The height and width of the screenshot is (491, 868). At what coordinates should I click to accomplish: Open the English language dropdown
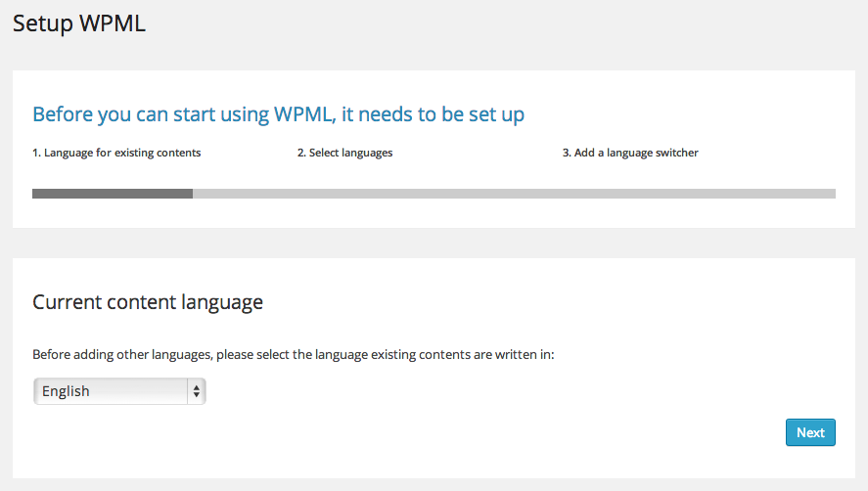pos(119,391)
